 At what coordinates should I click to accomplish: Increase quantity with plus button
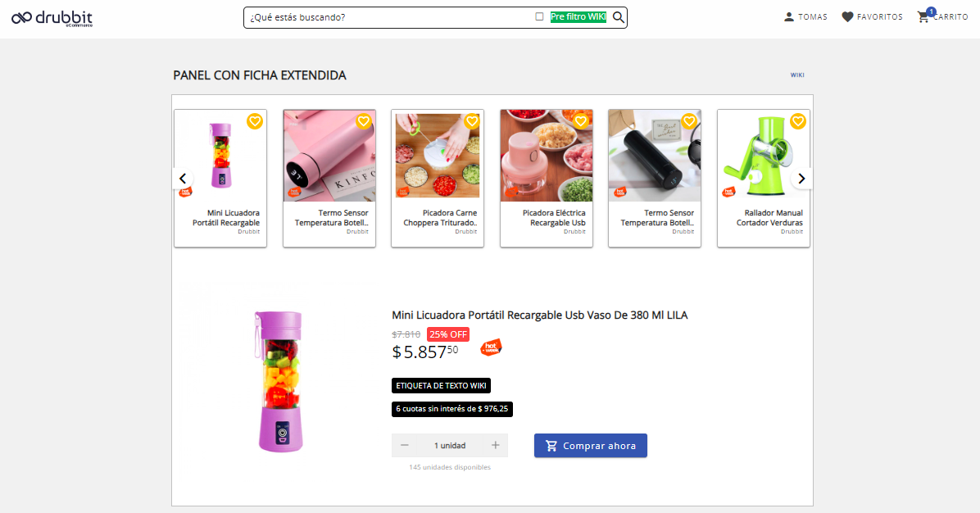pos(496,445)
